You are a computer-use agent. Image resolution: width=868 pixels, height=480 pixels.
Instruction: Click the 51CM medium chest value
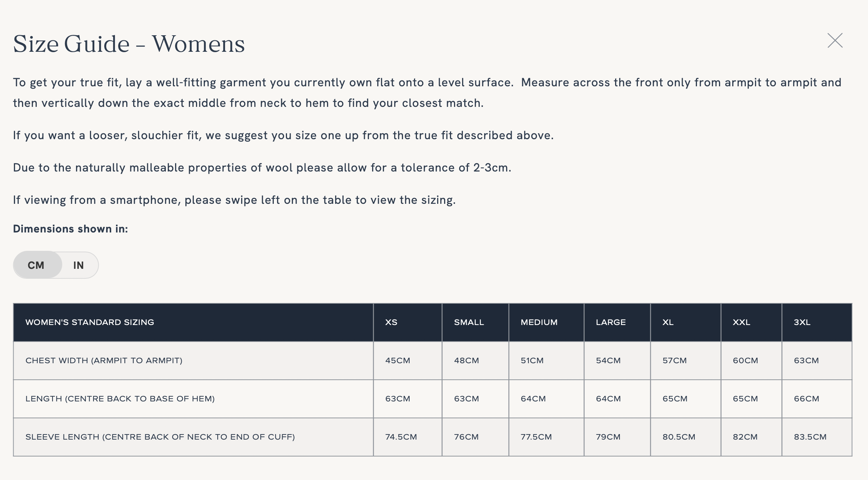point(532,361)
